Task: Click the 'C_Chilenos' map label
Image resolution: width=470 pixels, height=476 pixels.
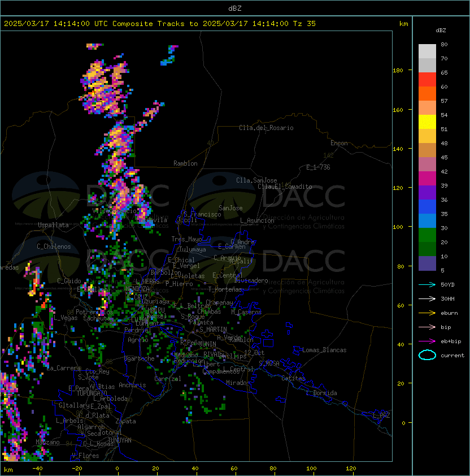Action: [x=54, y=246]
